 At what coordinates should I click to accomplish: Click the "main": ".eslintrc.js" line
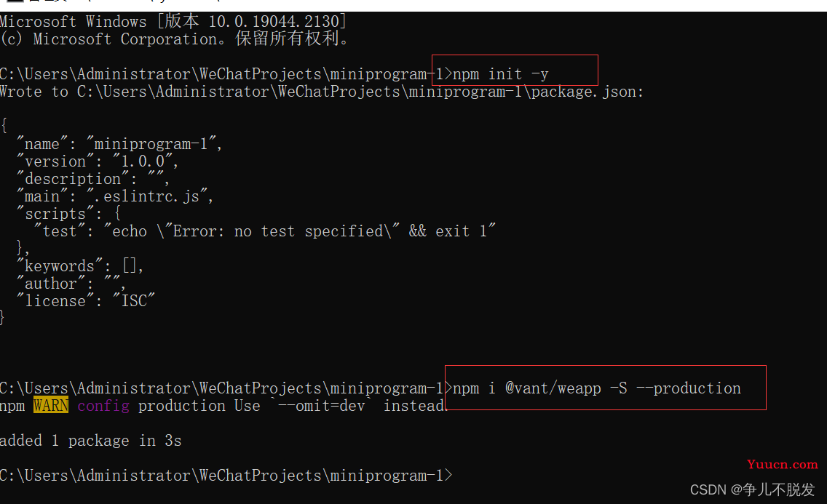click(x=115, y=196)
